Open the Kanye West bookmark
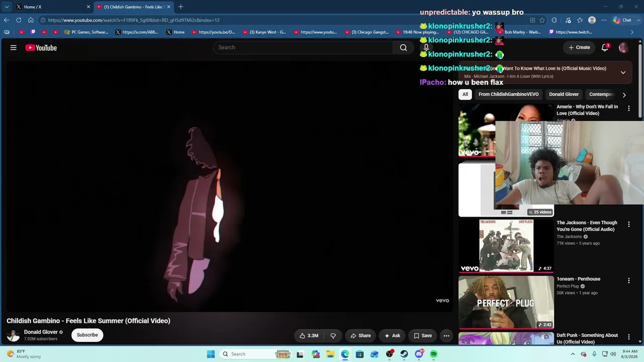The width and height of the screenshot is (644, 362). 264,32
